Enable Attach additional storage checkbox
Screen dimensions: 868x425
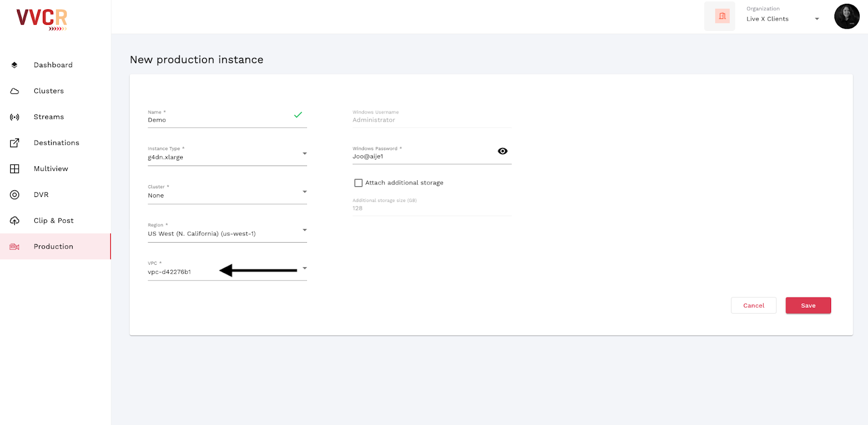pyautogui.click(x=359, y=183)
